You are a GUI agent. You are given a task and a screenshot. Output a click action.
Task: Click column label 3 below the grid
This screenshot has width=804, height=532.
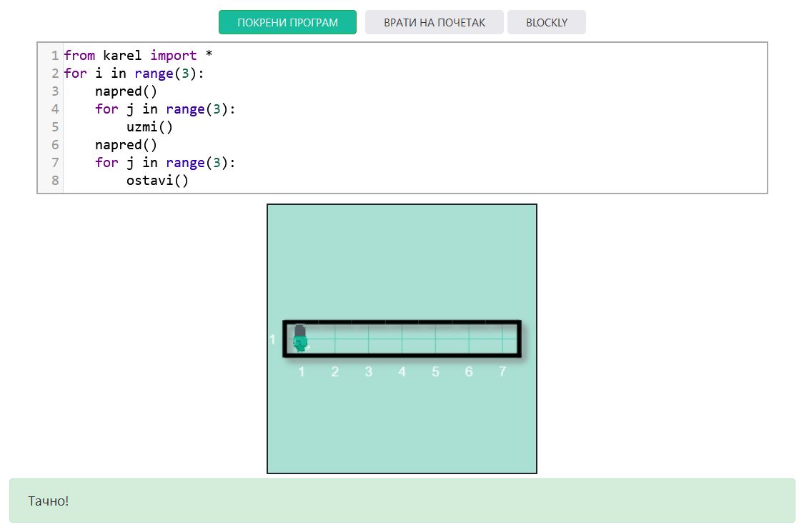(x=368, y=372)
